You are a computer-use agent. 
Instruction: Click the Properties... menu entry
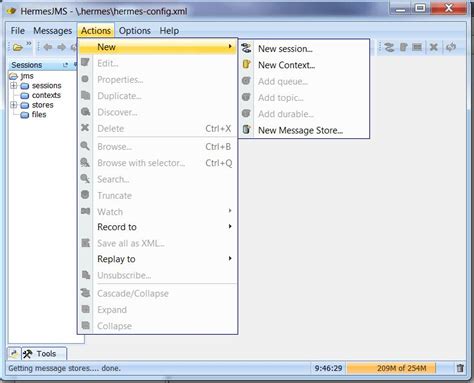tap(157, 80)
